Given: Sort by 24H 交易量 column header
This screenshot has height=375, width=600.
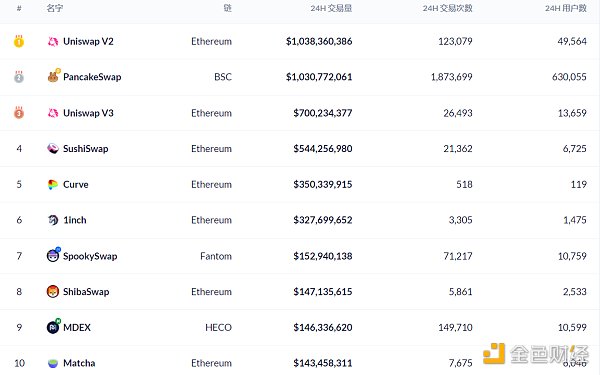Looking at the screenshot, I should [331, 8].
